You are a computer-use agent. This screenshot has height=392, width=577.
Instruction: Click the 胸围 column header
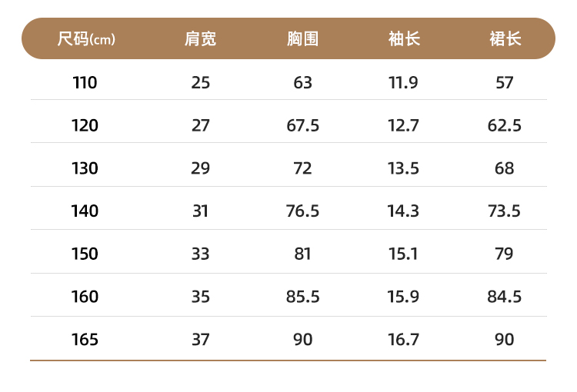[302, 39]
